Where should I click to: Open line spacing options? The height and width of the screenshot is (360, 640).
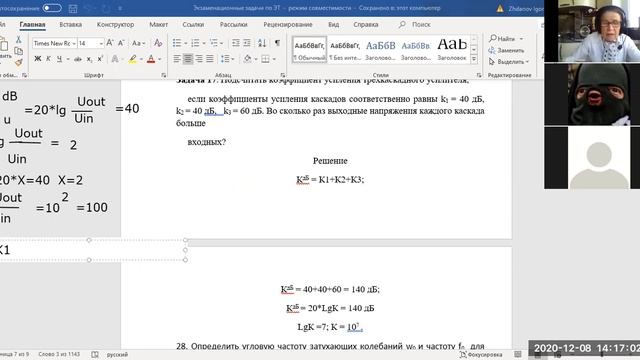225,59
